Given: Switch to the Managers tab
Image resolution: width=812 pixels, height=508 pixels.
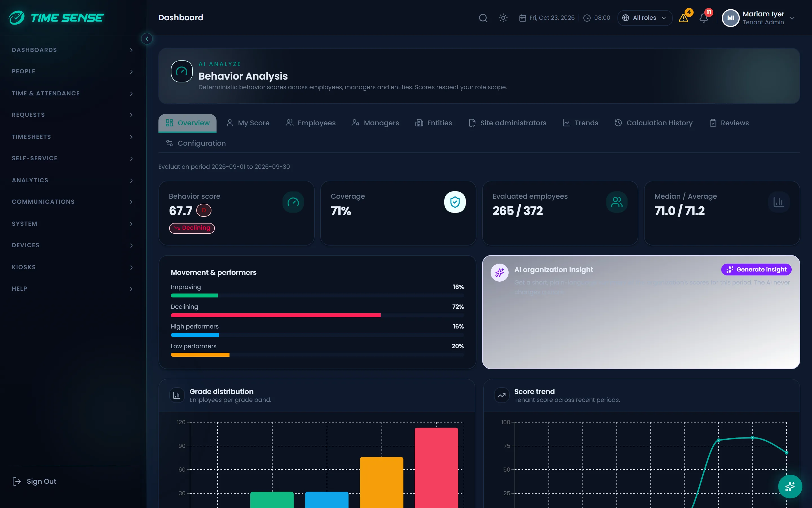Looking at the screenshot, I should (375, 123).
